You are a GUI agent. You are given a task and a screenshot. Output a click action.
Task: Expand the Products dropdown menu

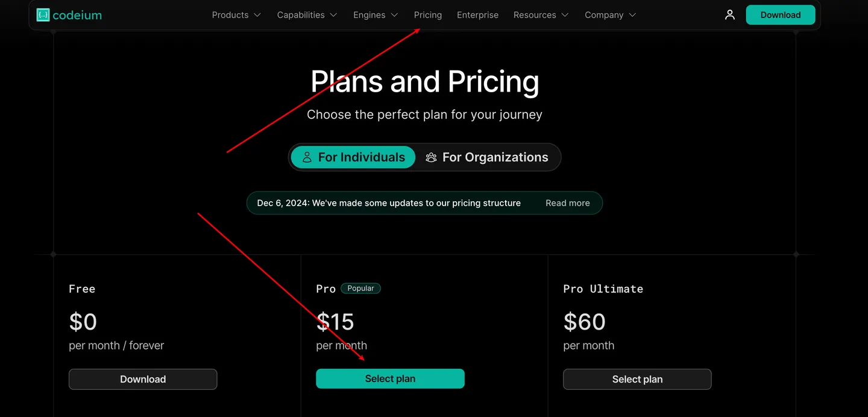pos(236,15)
